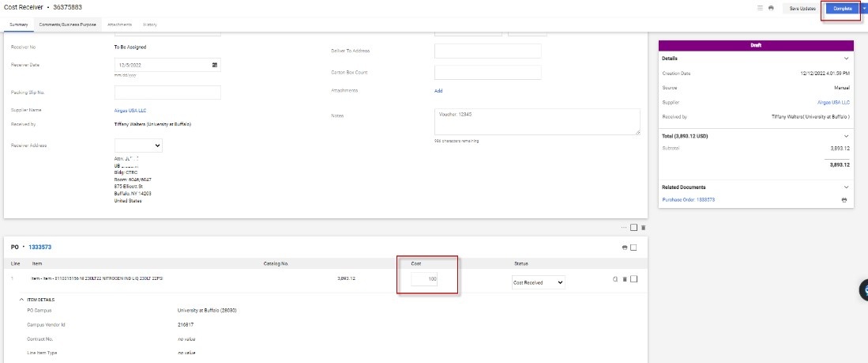Click into the Cost input field
Screen dimensions: 868x363
(425, 279)
